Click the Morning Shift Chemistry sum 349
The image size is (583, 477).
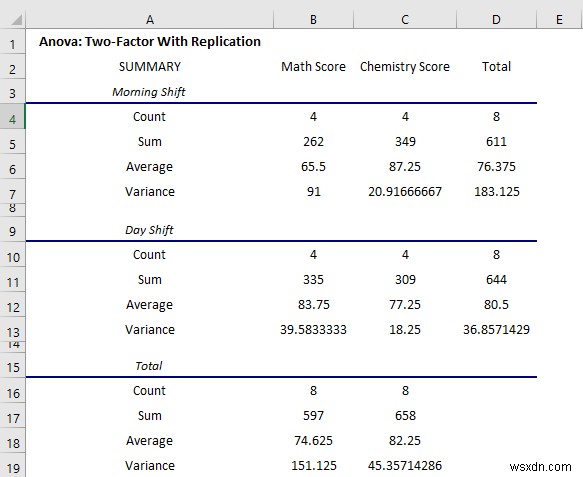pos(405,142)
